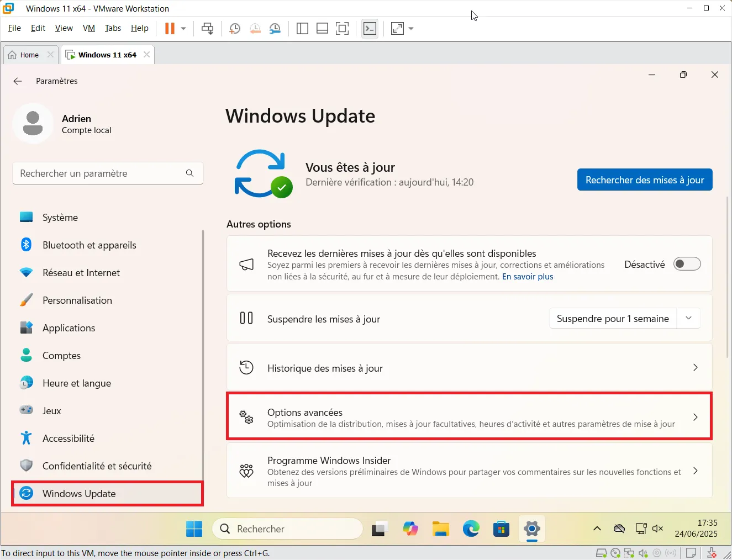Image resolution: width=732 pixels, height=560 pixels.
Task: Open Réseau et Internet settings
Action: 108,273
